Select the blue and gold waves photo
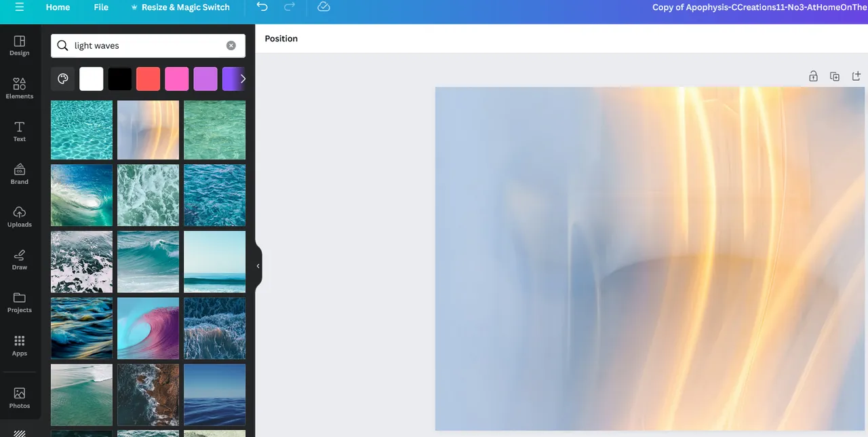Viewport: 868px width, 437px height. tap(82, 328)
